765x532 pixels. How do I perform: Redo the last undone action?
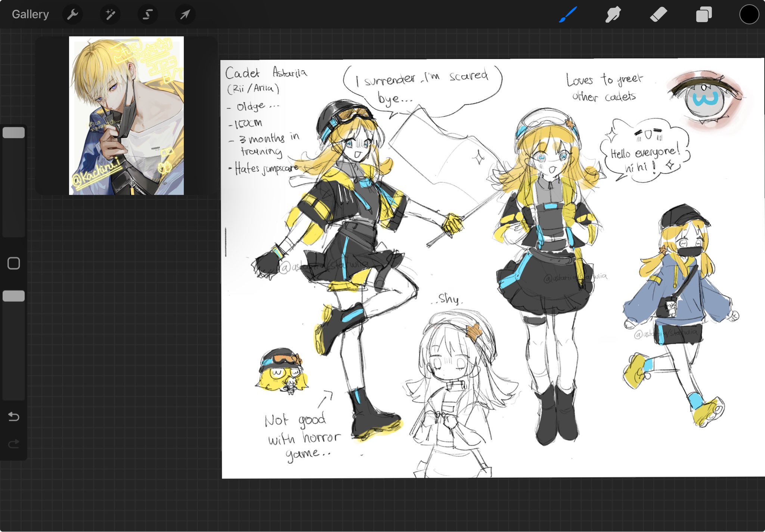[14, 444]
